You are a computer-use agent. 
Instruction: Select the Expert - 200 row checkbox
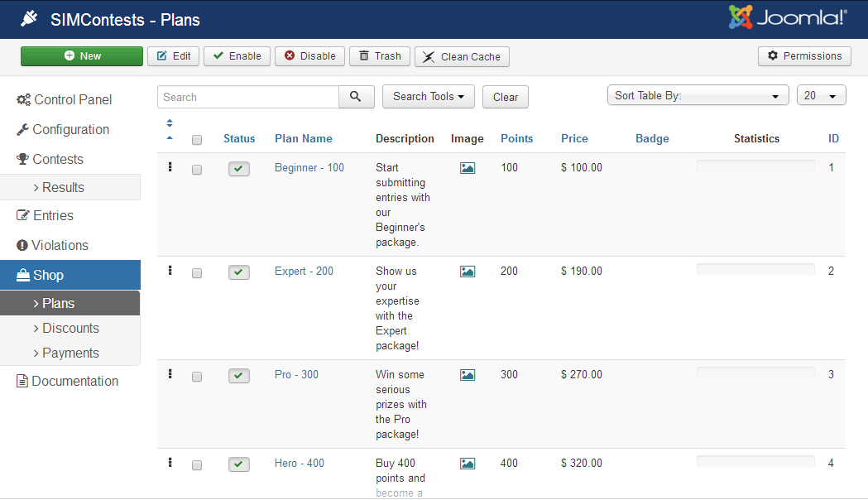coord(196,273)
